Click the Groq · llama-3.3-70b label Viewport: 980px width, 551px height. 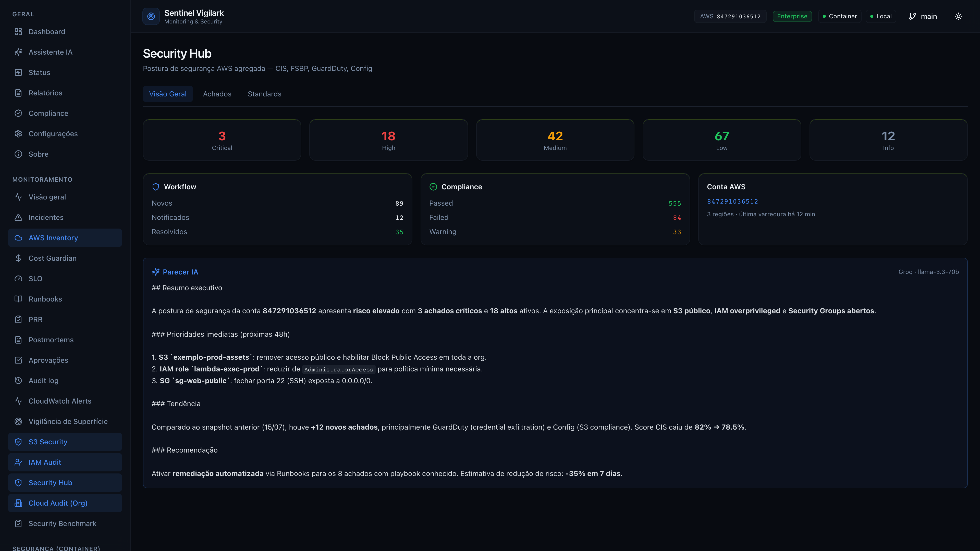click(x=928, y=272)
